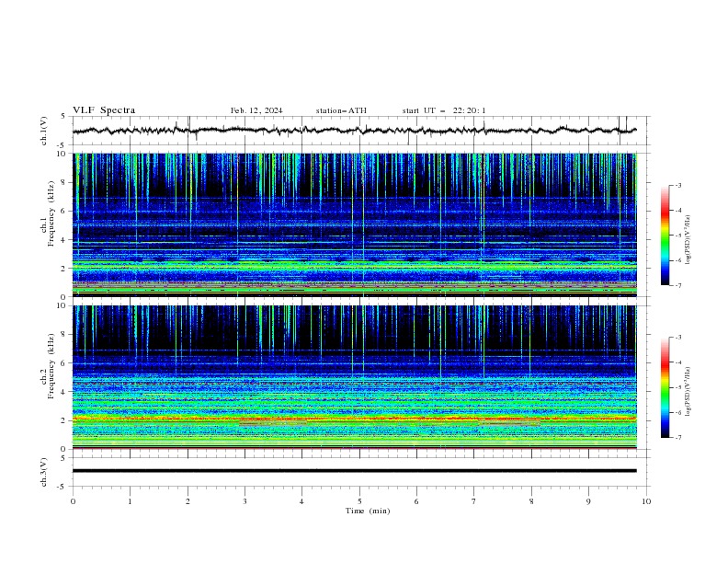
Task: Click time axis tick label "8"
Action: (531, 501)
